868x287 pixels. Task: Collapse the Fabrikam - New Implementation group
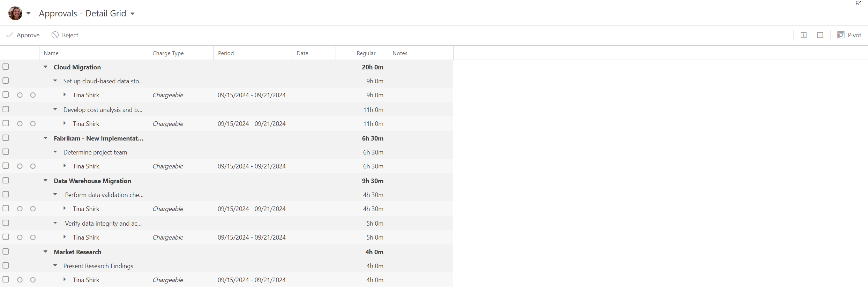(x=45, y=138)
